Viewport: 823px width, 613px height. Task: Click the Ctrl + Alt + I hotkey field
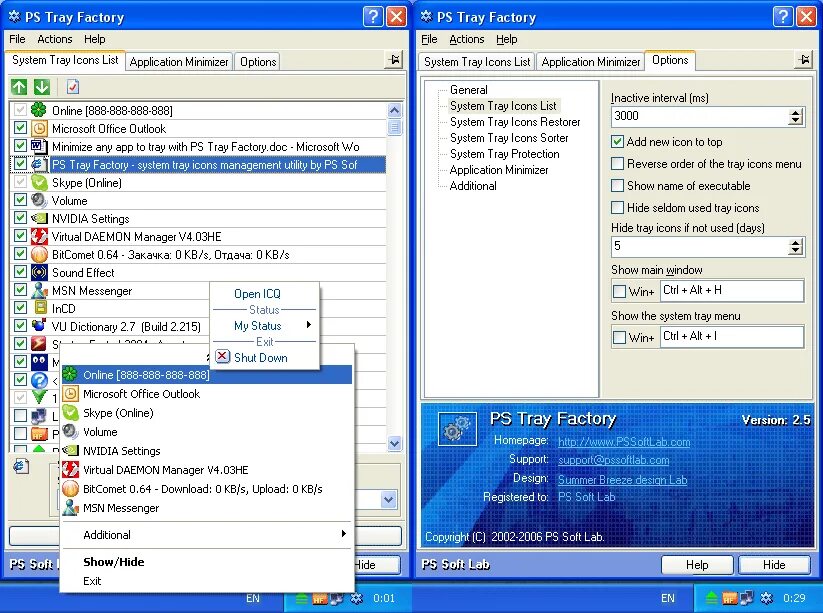[x=732, y=336]
